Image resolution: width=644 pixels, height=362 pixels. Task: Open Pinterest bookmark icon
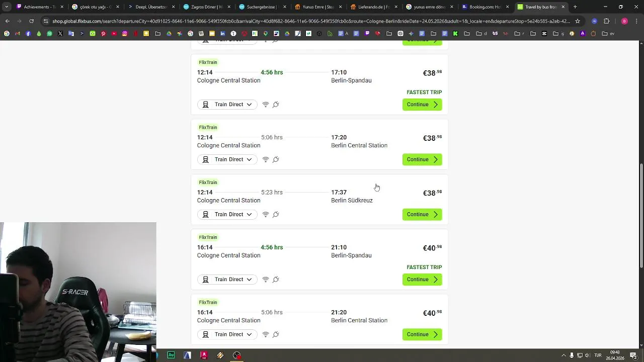103,34
